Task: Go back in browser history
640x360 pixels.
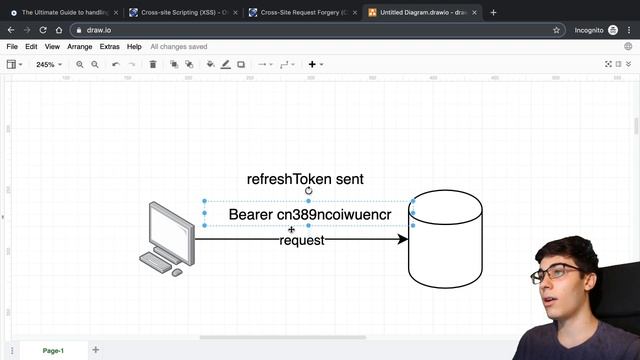Action: (x=11, y=30)
